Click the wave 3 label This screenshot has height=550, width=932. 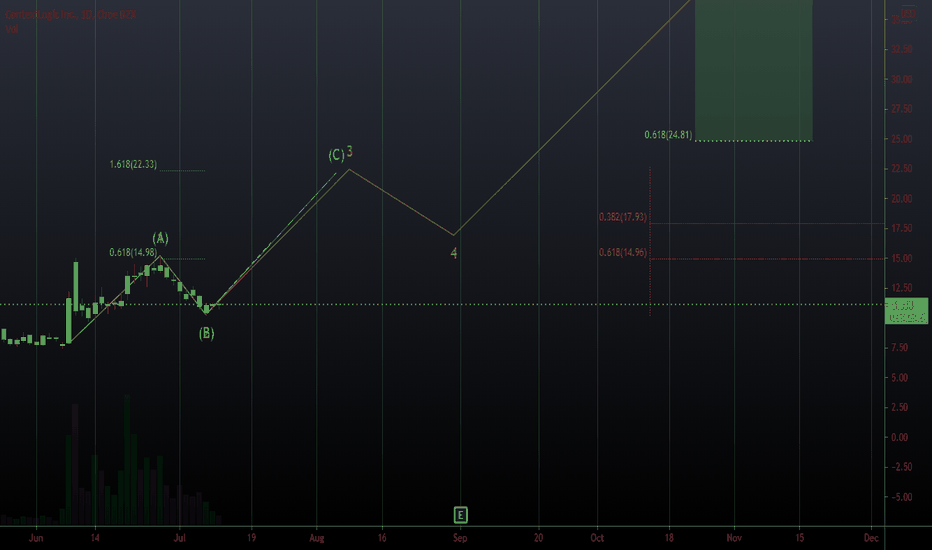(350, 152)
